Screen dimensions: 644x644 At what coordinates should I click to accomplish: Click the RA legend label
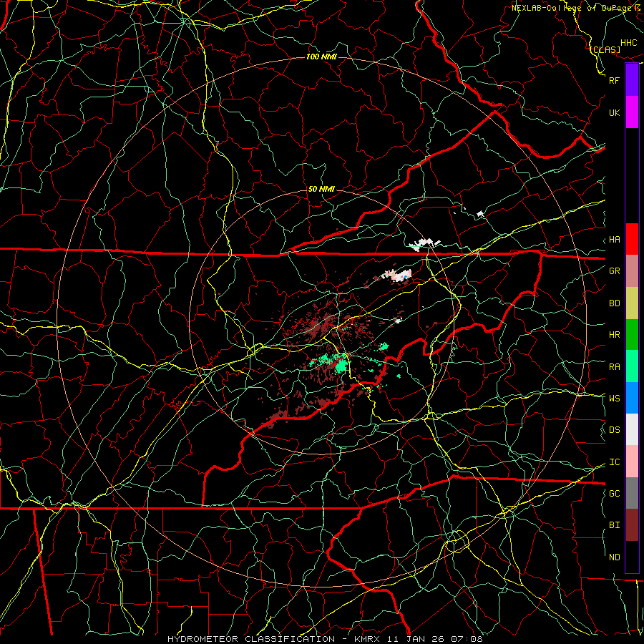click(614, 367)
